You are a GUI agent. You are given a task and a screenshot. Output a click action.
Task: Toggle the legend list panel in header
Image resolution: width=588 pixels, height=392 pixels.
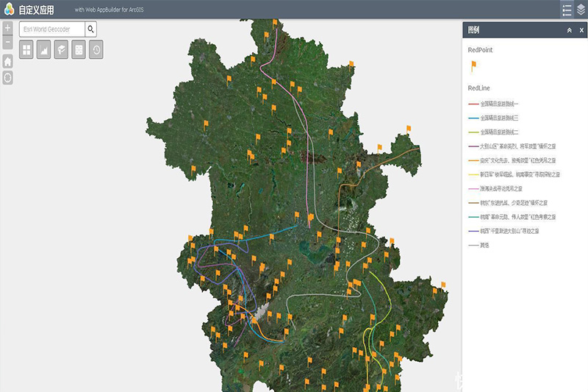(567, 10)
